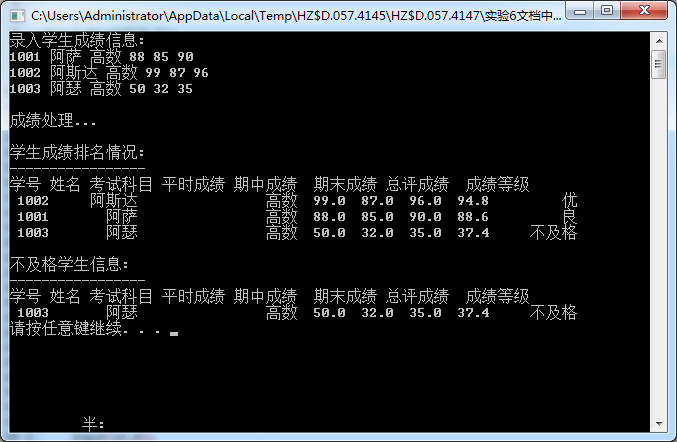Click the 优 grade for student 1002
The height and width of the screenshot is (442, 677).
[x=569, y=200]
